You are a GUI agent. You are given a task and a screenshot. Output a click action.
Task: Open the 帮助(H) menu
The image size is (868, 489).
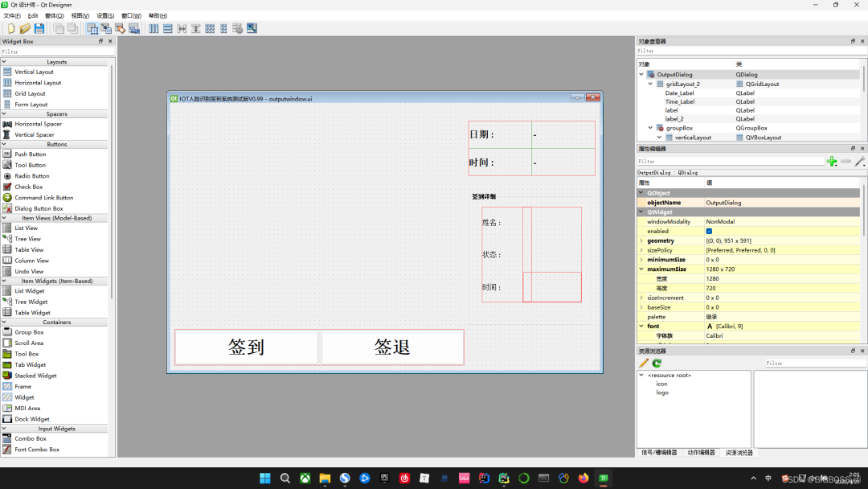point(158,15)
